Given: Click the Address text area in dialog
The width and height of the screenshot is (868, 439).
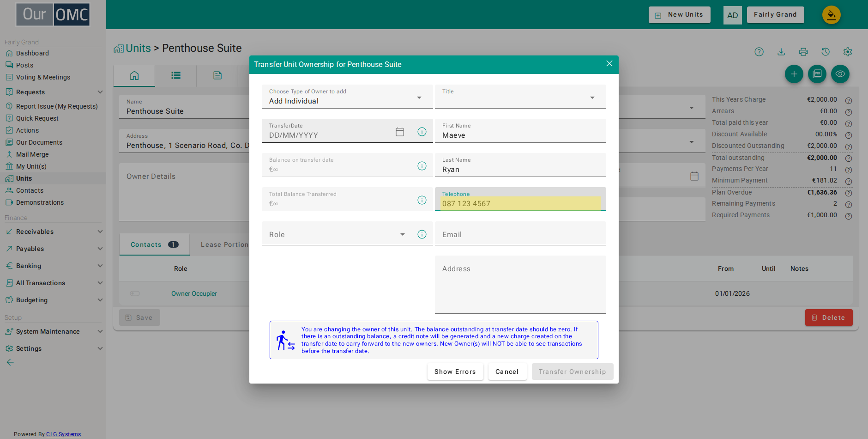Looking at the screenshot, I should tap(520, 285).
